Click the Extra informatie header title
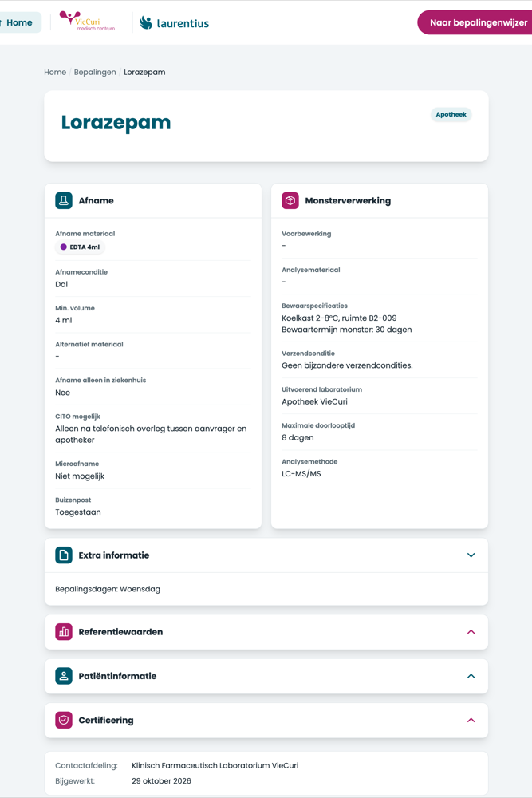This screenshot has width=532, height=798. click(x=114, y=555)
